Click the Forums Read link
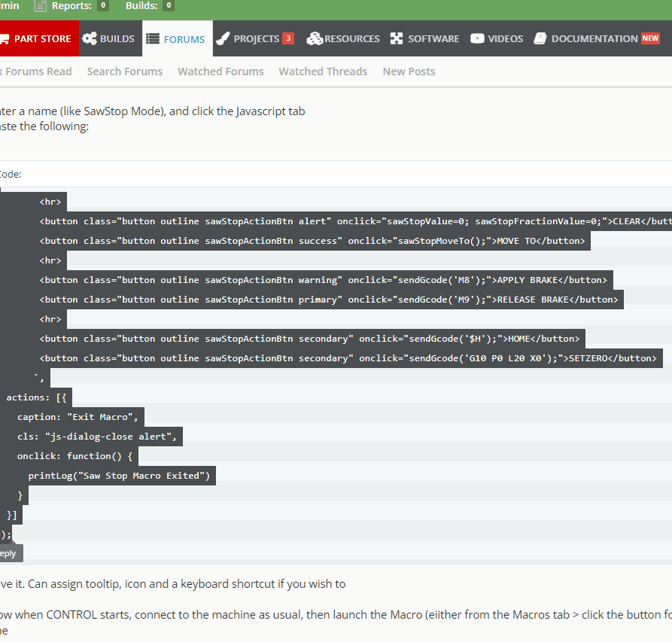Image resolution: width=672 pixels, height=642 pixels. pos(38,72)
